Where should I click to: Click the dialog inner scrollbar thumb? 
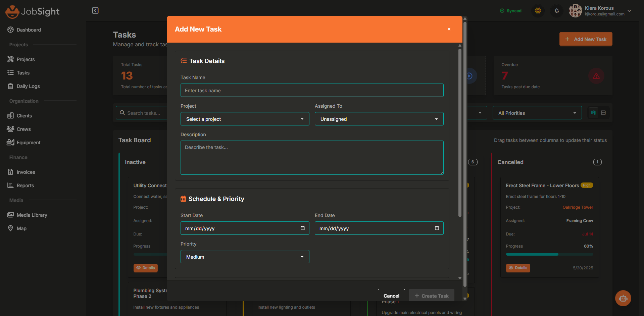(460, 133)
